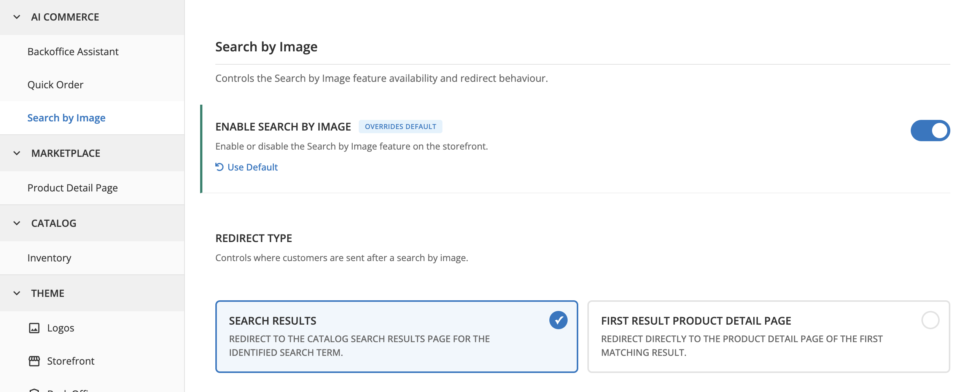Collapse the AI COMMERCE section
The image size is (980, 392).
16,17
